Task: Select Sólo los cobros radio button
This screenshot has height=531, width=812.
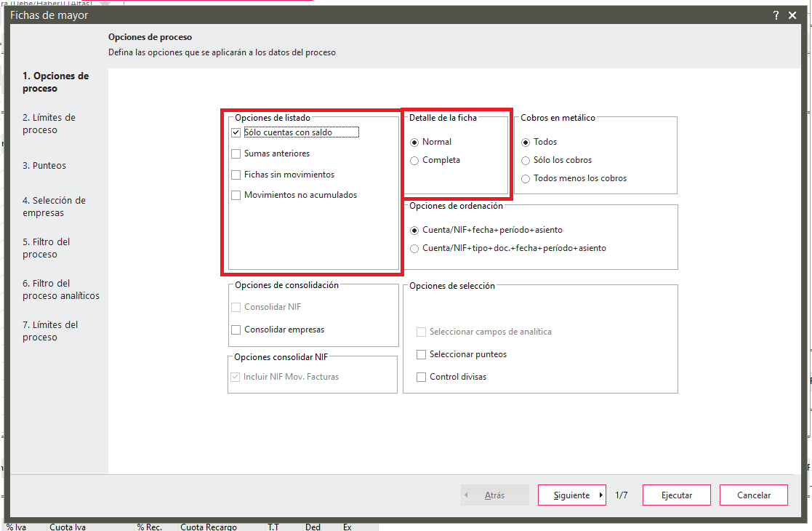Action: point(526,161)
